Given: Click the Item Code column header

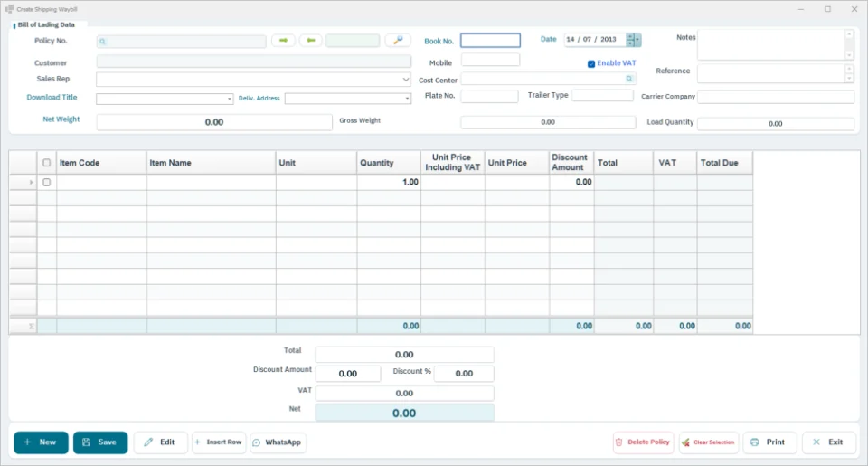Looking at the screenshot, I should pos(101,163).
